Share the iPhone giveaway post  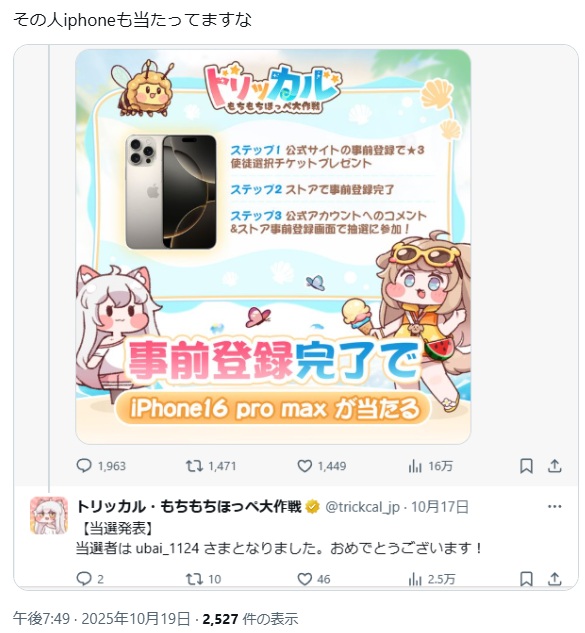click(555, 466)
